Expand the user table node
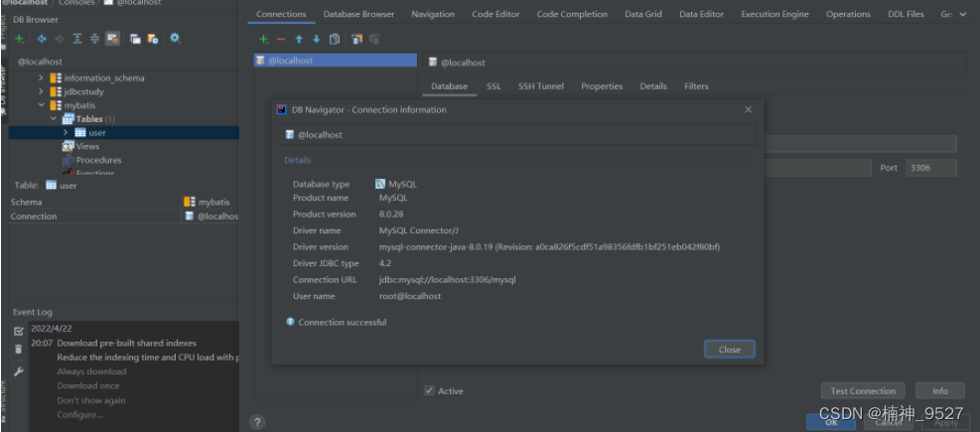 coord(66,132)
